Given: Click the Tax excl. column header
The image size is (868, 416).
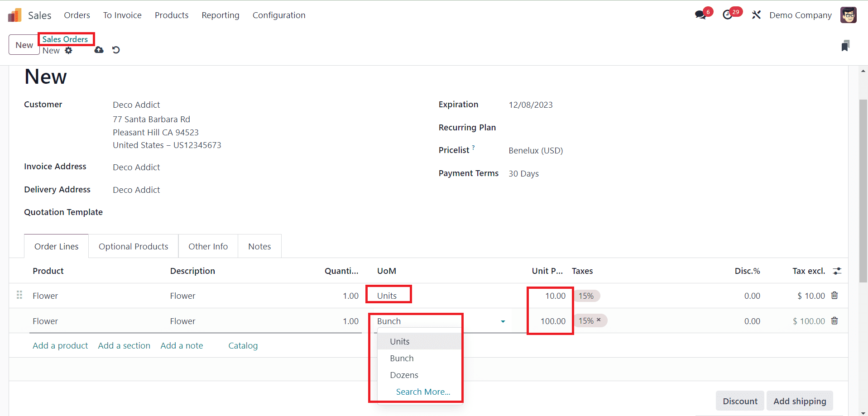Looking at the screenshot, I should coord(809,271).
